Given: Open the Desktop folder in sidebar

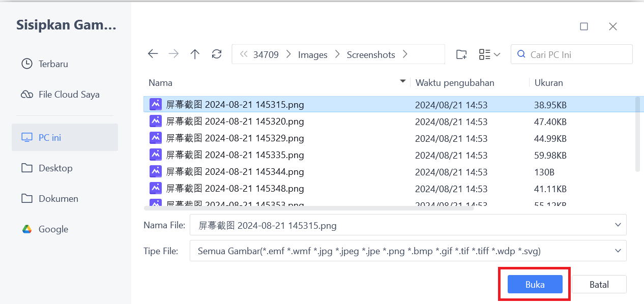Looking at the screenshot, I should (65, 168).
